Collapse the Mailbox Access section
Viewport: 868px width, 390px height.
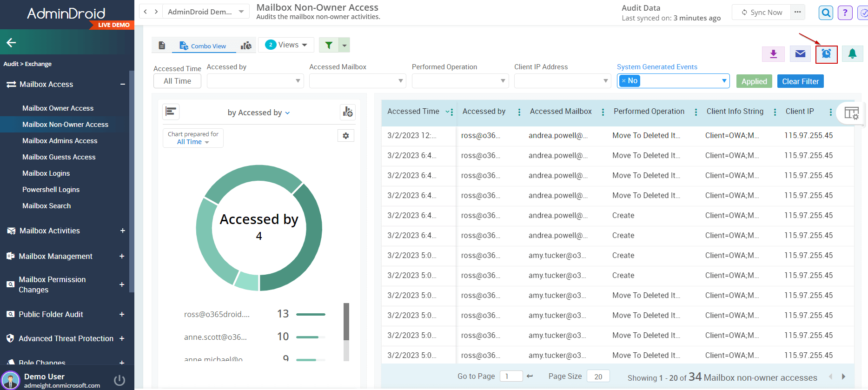coord(123,84)
